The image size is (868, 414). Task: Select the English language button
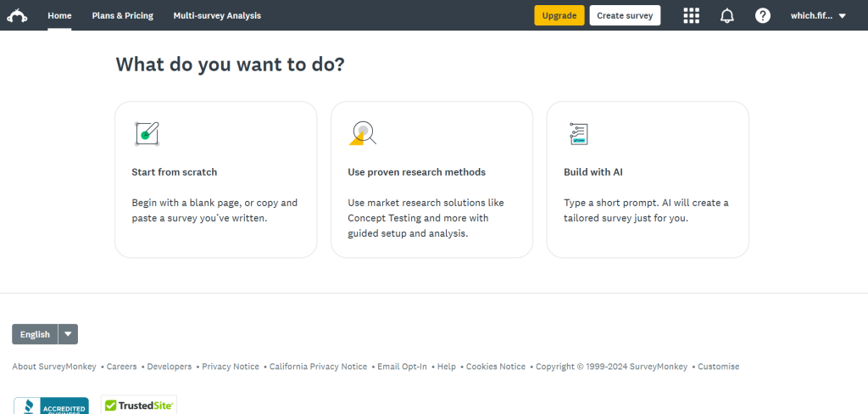coord(35,334)
